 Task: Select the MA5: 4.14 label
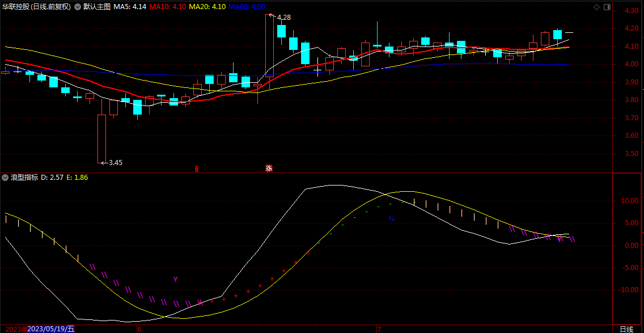[x=130, y=7]
